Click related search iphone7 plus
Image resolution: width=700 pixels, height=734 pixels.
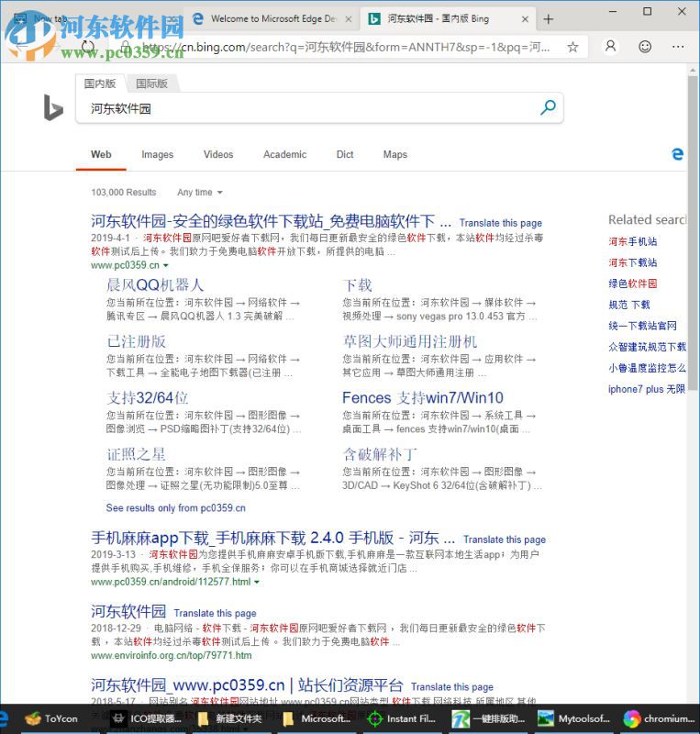click(647, 389)
